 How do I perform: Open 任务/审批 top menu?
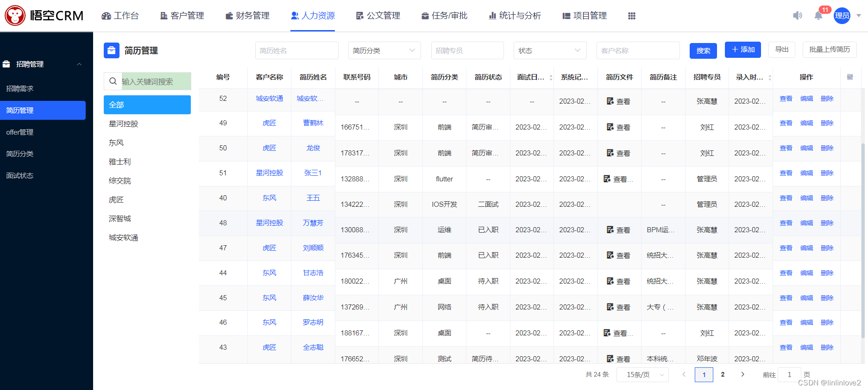pos(445,16)
